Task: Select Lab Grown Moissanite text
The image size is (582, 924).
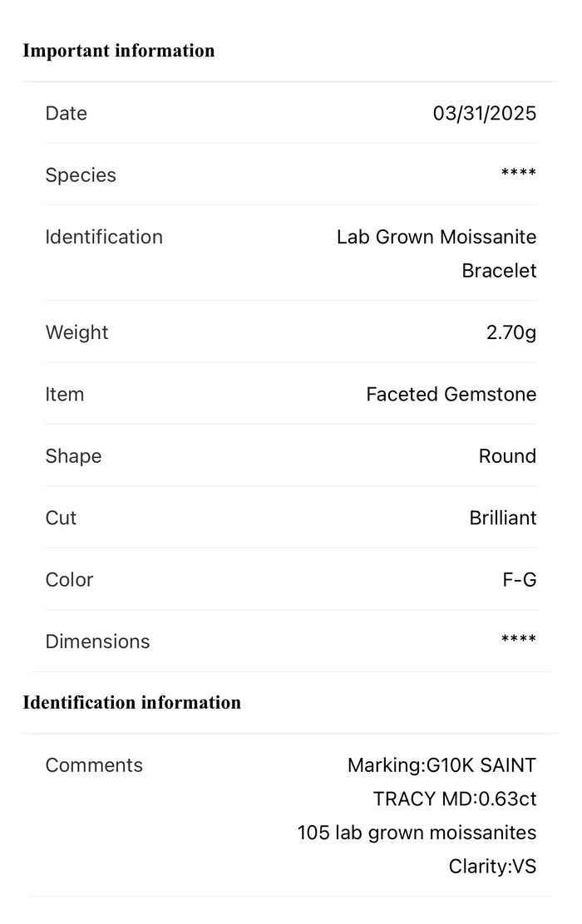Action: (x=436, y=237)
